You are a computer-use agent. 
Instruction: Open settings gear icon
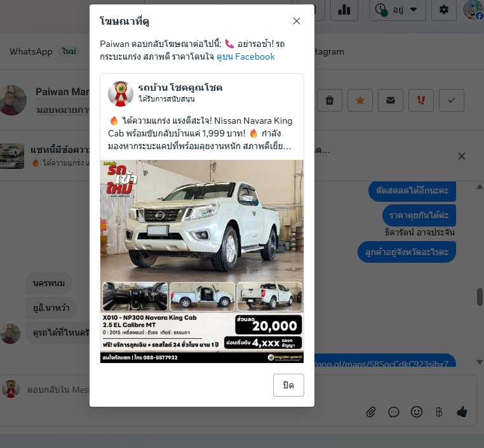443,10
